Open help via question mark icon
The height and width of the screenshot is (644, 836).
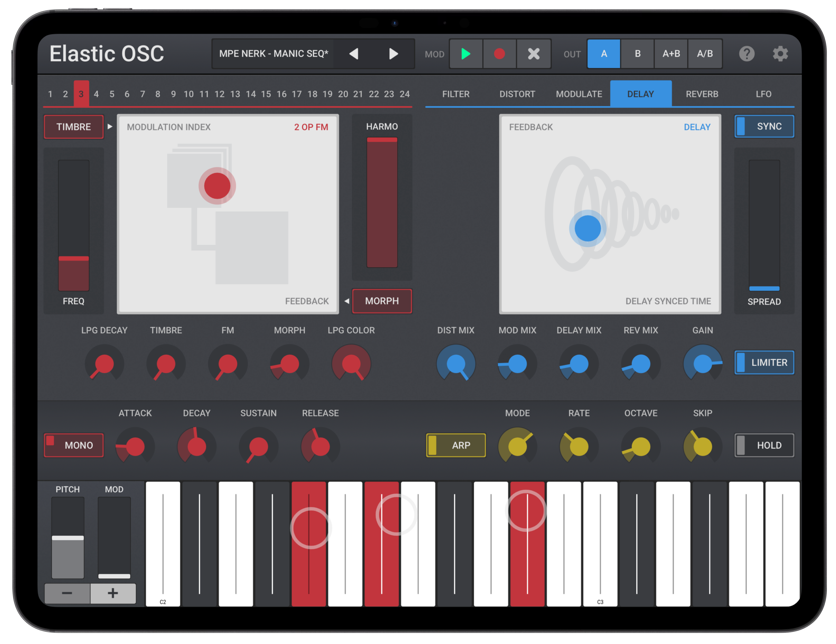pos(746,54)
